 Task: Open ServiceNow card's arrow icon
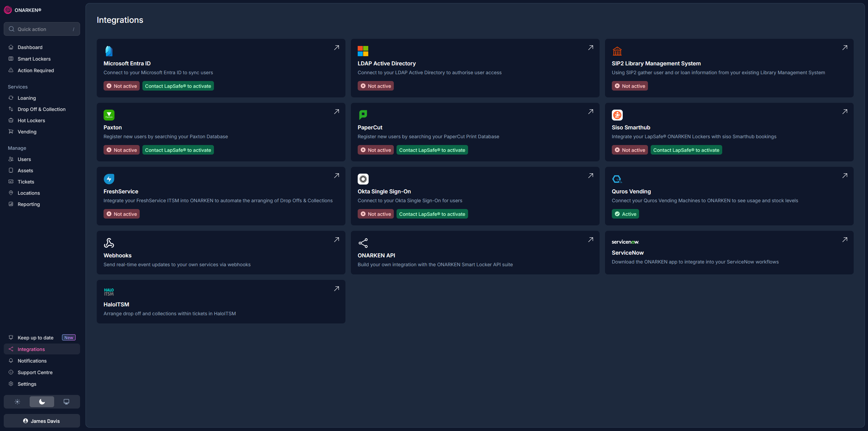(x=845, y=240)
